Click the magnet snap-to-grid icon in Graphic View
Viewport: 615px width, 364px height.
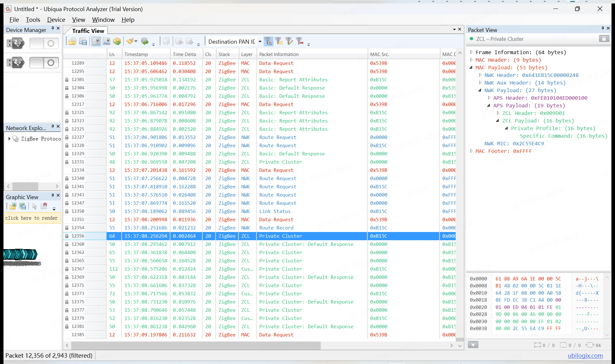[x=44, y=206]
